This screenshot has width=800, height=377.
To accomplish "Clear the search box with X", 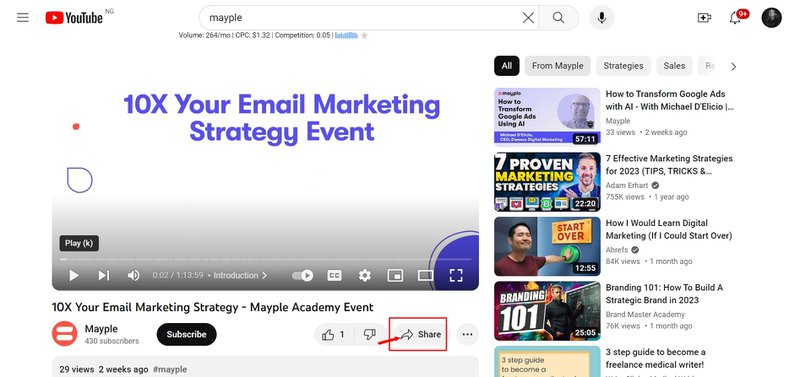I will [528, 18].
